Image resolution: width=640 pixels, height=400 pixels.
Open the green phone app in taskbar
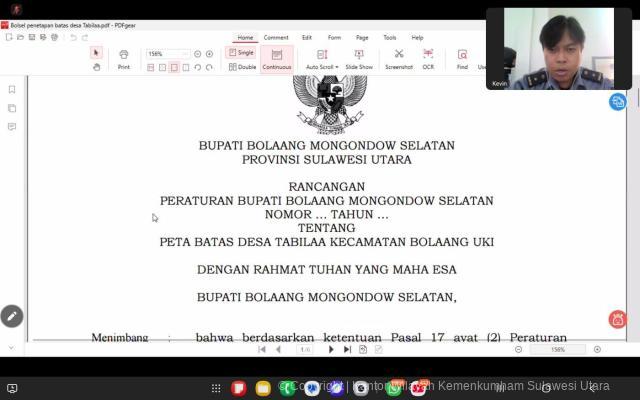click(287, 388)
